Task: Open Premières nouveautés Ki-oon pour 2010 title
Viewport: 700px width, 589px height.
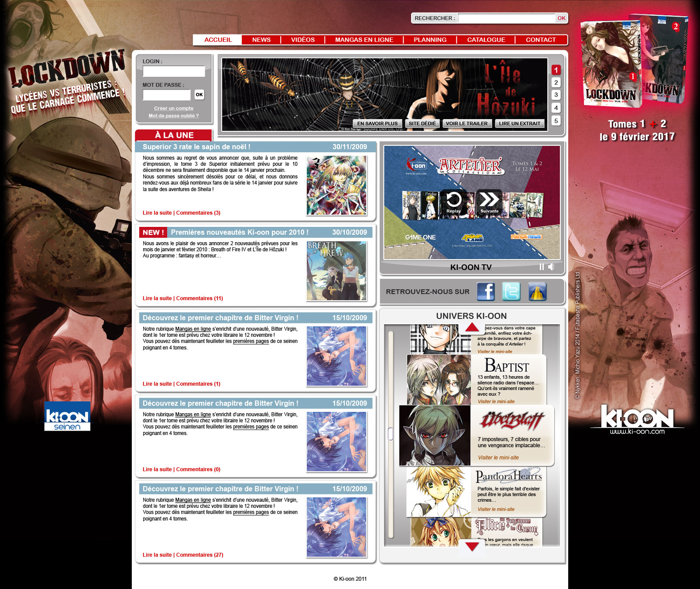Action: 240,233
